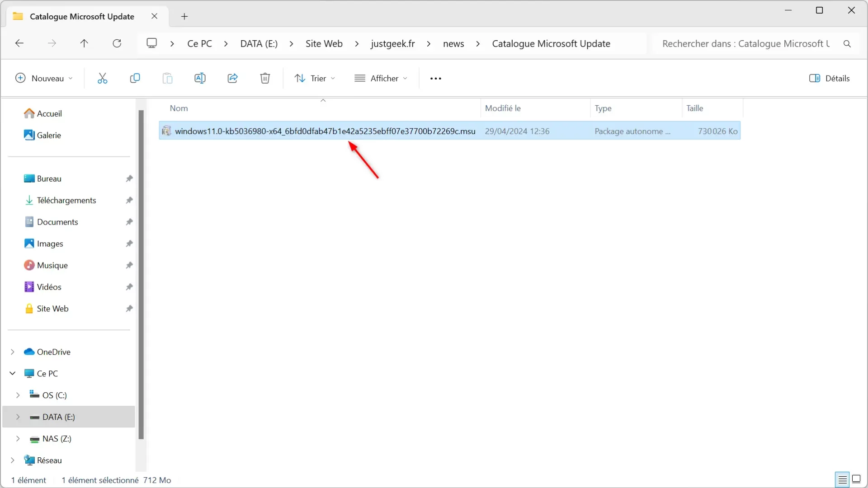Unpin Images pin icon
Image resolution: width=868 pixels, height=488 pixels.
click(129, 244)
